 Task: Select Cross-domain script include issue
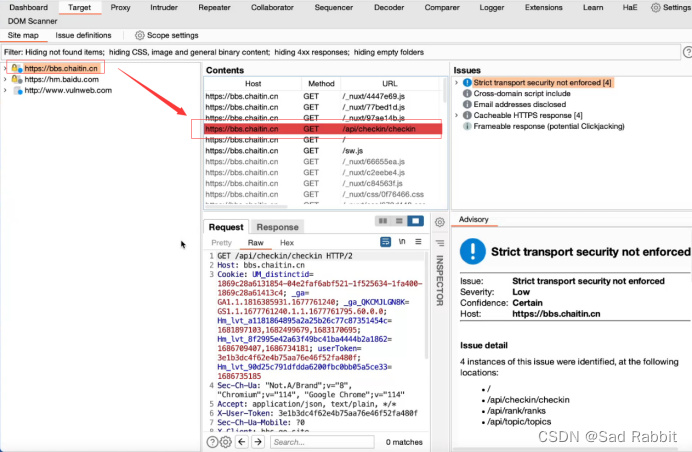click(x=522, y=94)
